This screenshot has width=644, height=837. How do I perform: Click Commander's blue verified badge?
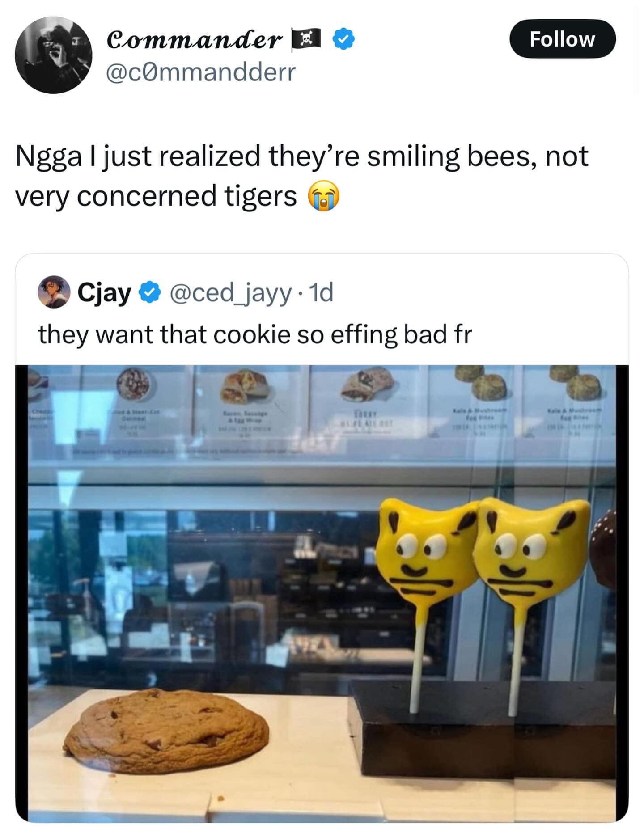coord(343,40)
